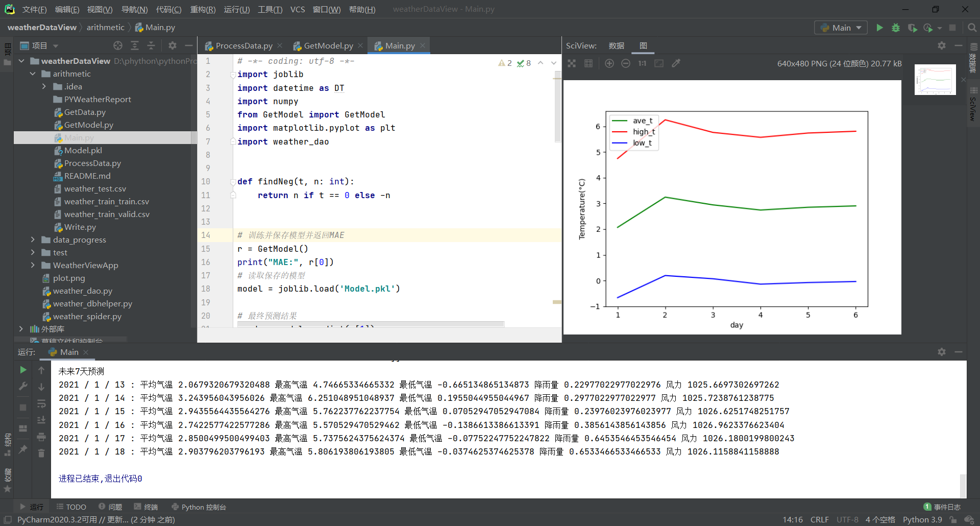Toggle soft-wrap in the Run console
Image resolution: width=980 pixels, height=526 pixels.
click(41, 403)
